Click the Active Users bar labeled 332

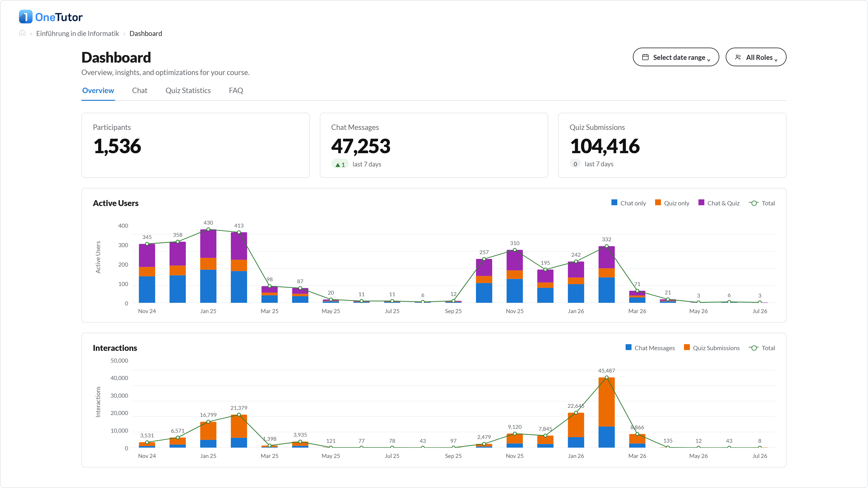606,274
